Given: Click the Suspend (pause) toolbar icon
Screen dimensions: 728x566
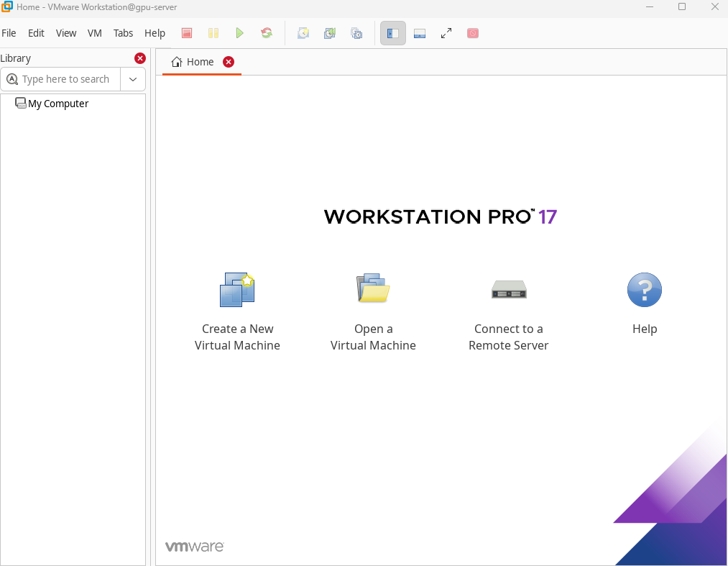Looking at the screenshot, I should [x=213, y=33].
